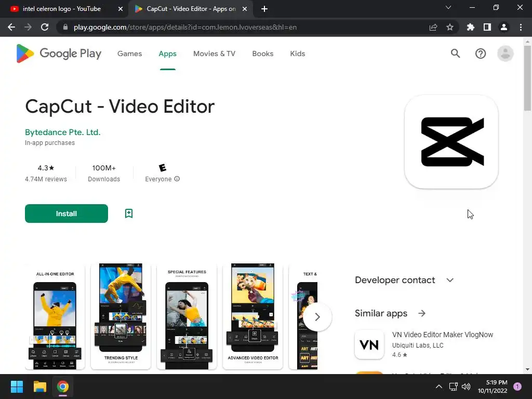
Task: Close the CapCut Play Store tab
Action: 245,9
